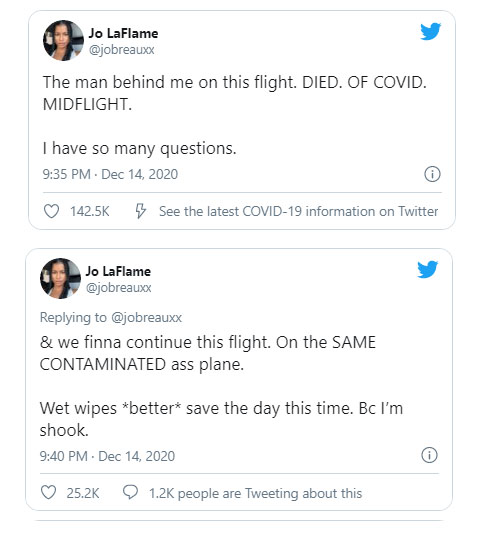Open Jo LaFlame avatar in second tweet
The height and width of the screenshot is (539, 481).
click(61, 278)
